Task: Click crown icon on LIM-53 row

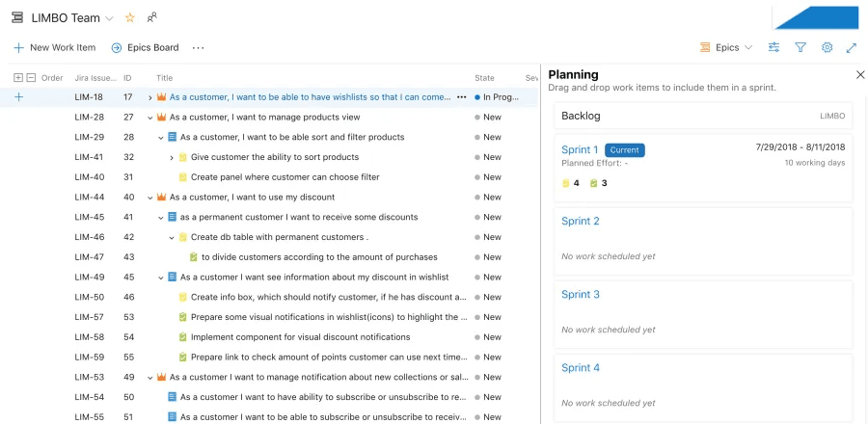Action: point(162,377)
